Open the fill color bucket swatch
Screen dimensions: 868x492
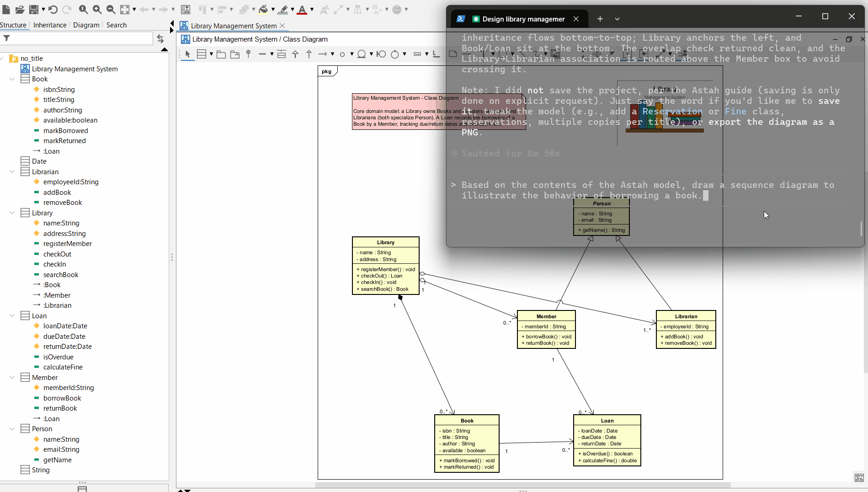[x=263, y=9]
